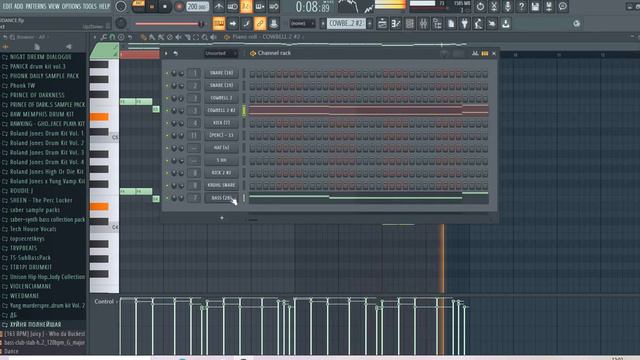Toggle typing keyboard to piano icon

pos(219,24)
